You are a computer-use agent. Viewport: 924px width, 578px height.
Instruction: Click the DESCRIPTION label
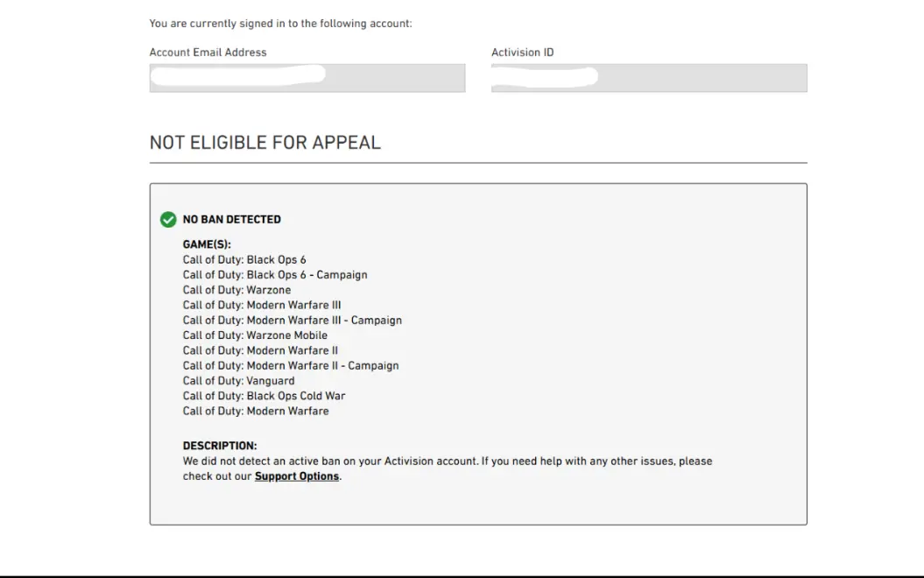coord(220,446)
